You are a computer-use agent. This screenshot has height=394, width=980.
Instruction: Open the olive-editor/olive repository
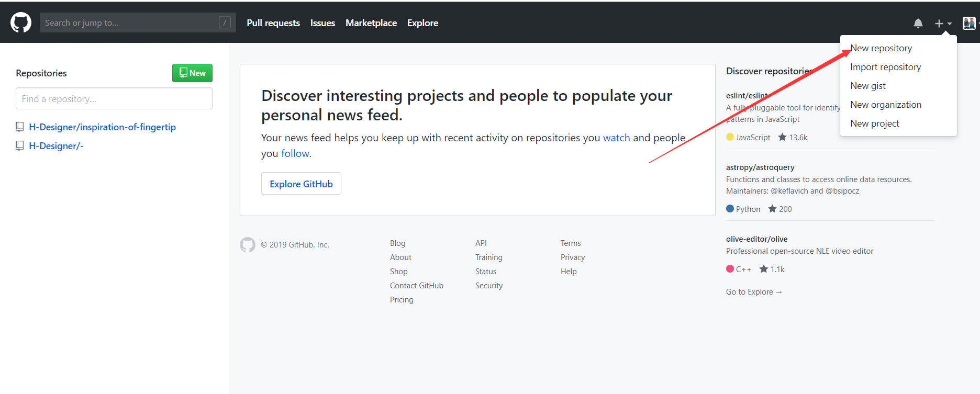click(x=756, y=239)
